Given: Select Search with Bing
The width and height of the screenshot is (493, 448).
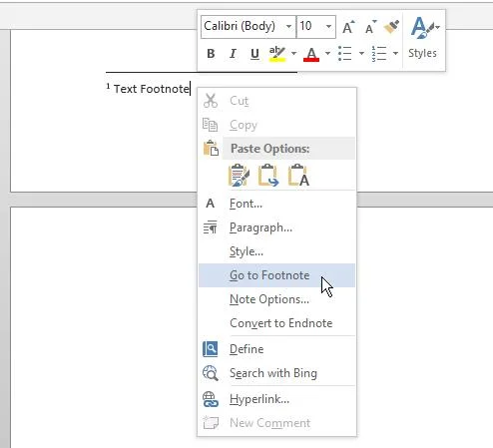Looking at the screenshot, I should point(276,373).
